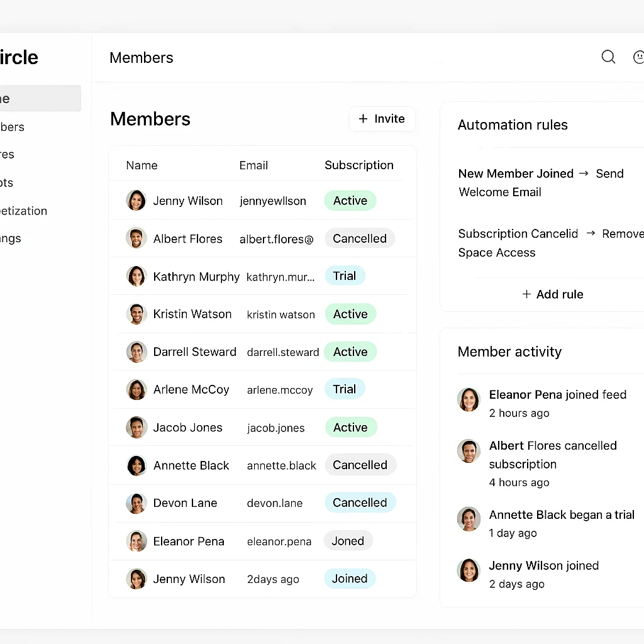The width and height of the screenshot is (644, 644).
Task: Click the Automation rules heading
Action: tap(513, 125)
